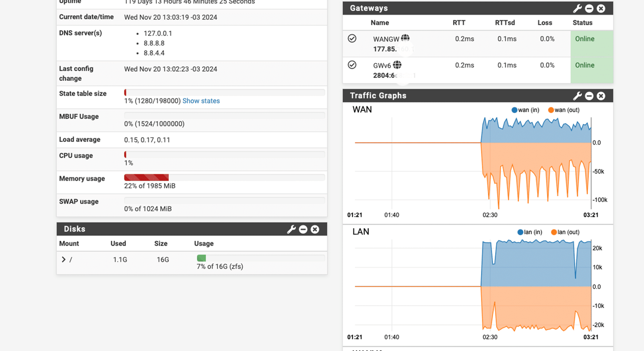Hide lan (out) series in LAN graph

(565, 232)
